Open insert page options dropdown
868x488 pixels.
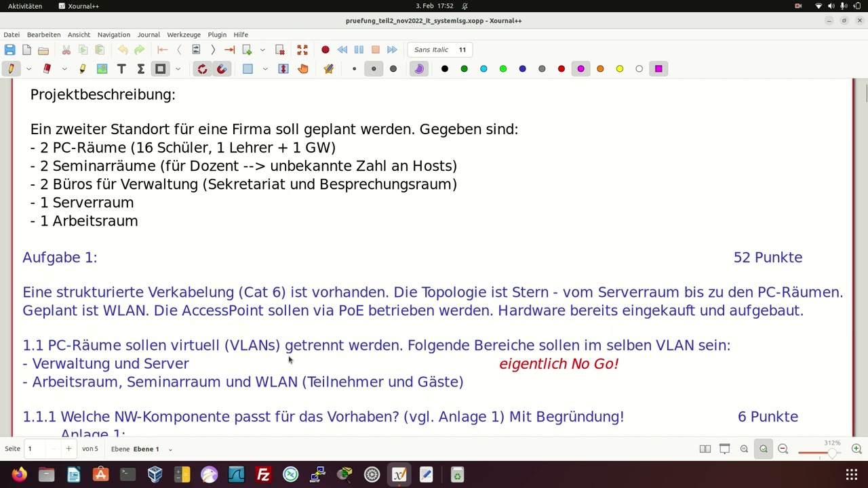click(262, 49)
